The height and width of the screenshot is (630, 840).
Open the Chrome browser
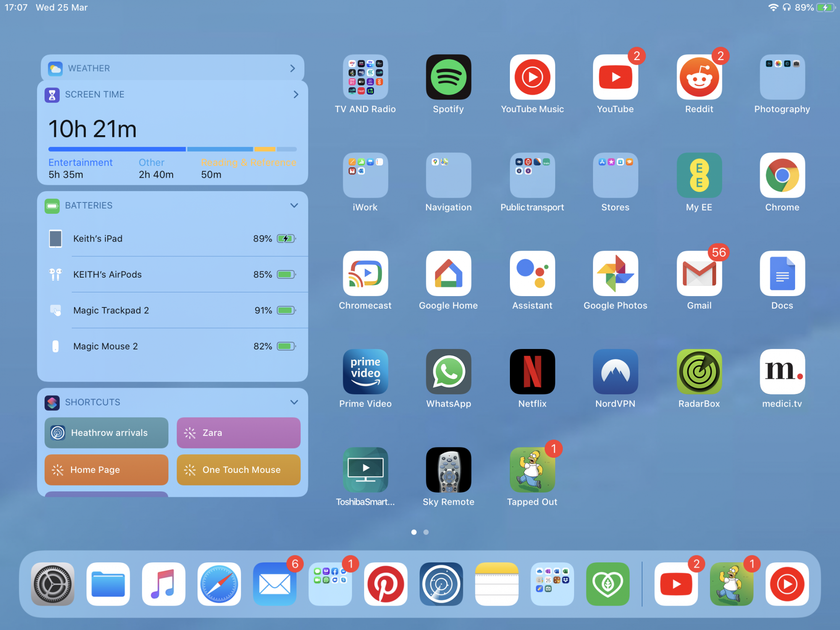[x=782, y=175]
